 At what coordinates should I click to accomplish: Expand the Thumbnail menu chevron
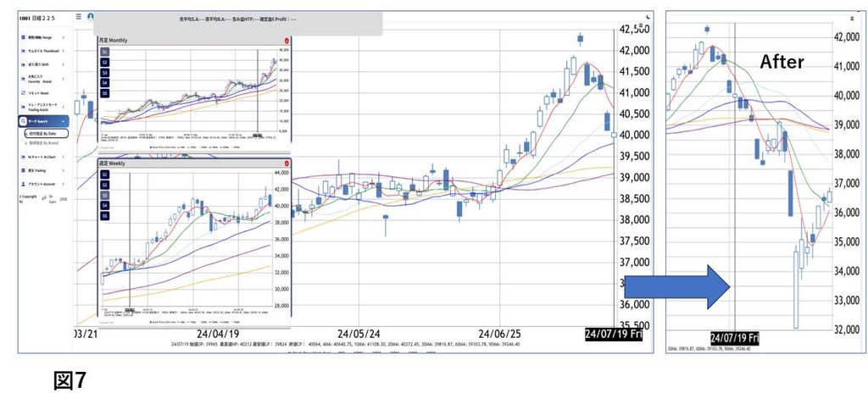[x=63, y=50]
